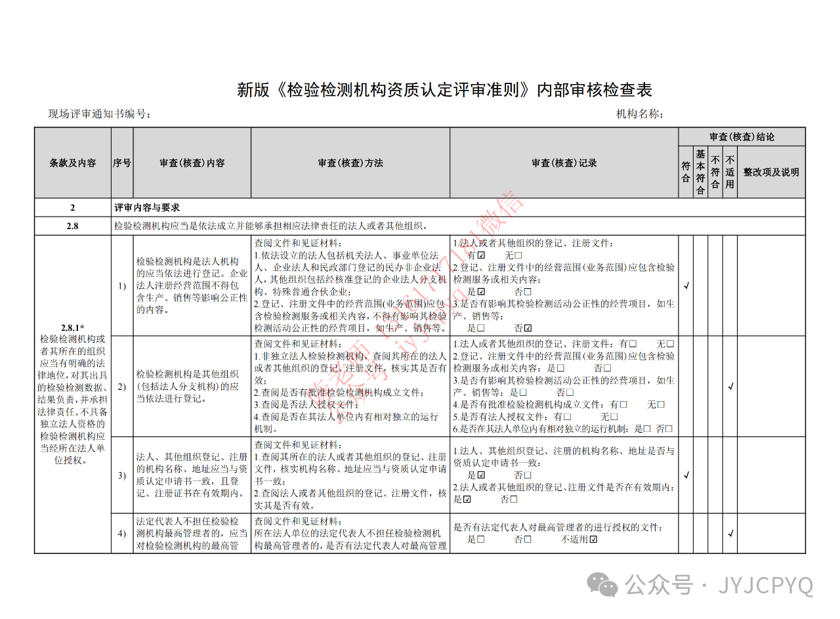Click the √ in 不适用 column for row 2)
840x619 pixels.
coord(730,386)
